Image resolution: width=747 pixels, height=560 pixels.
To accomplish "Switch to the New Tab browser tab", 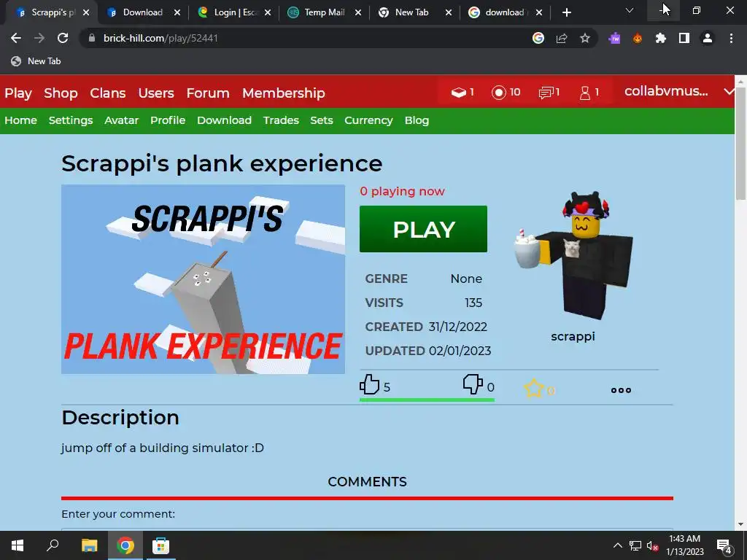I will tap(411, 12).
